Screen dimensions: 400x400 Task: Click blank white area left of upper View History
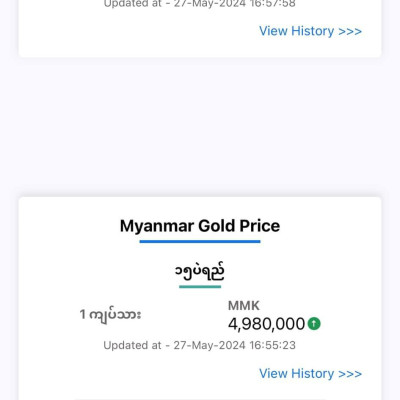click(x=133, y=31)
